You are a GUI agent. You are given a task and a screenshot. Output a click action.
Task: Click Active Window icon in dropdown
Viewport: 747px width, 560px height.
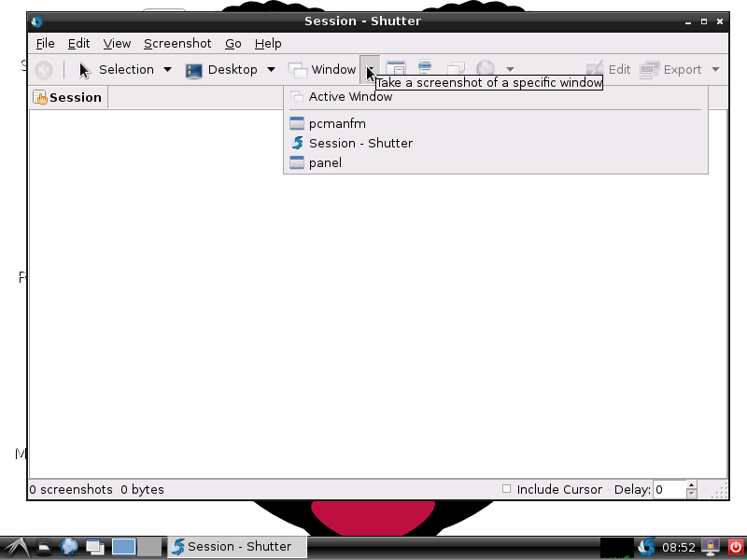point(297,96)
